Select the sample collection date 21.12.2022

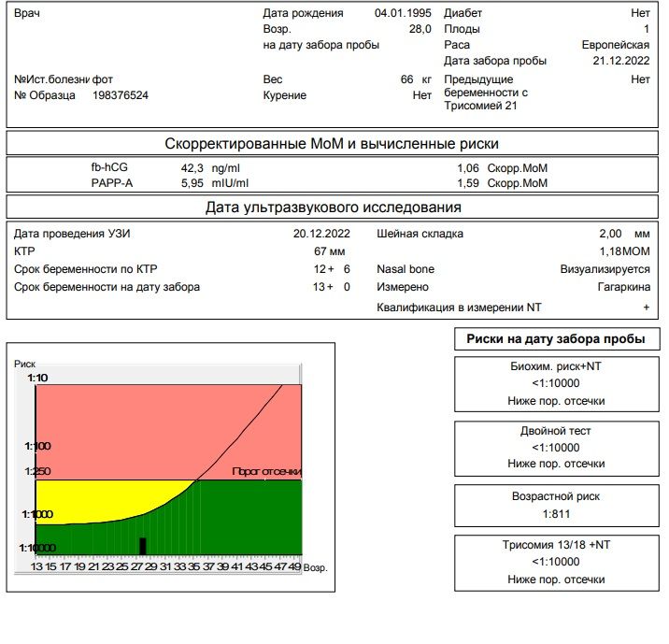click(x=621, y=61)
